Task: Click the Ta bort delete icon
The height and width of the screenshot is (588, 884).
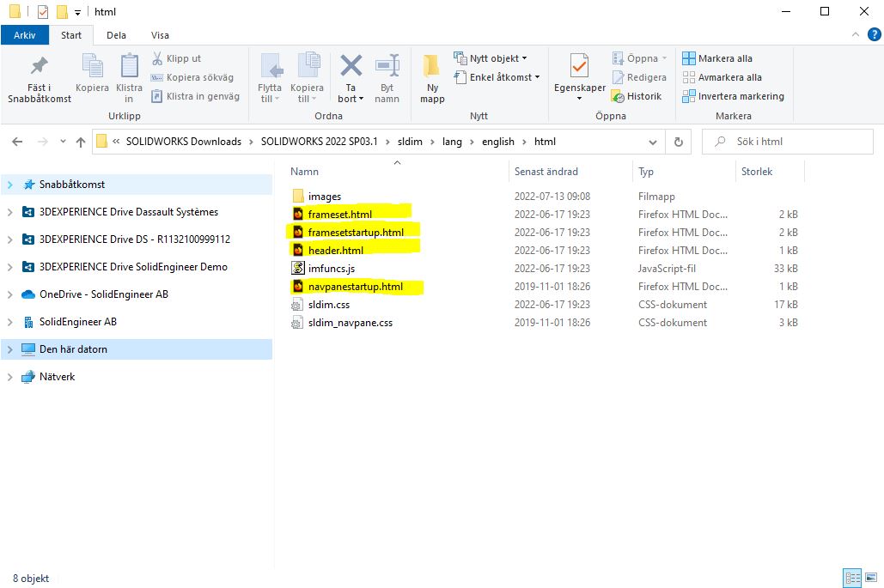Action: tap(351, 67)
